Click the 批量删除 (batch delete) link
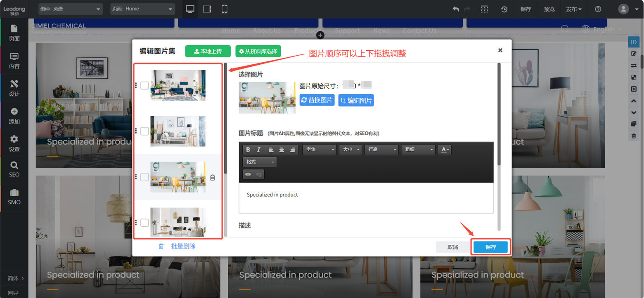644x298 pixels. [183, 246]
